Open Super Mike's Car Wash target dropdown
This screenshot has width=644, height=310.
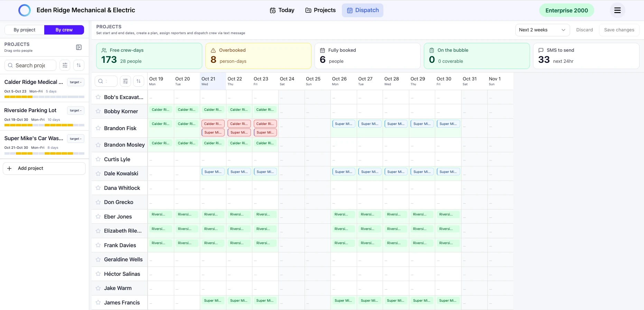pos(75,139)
